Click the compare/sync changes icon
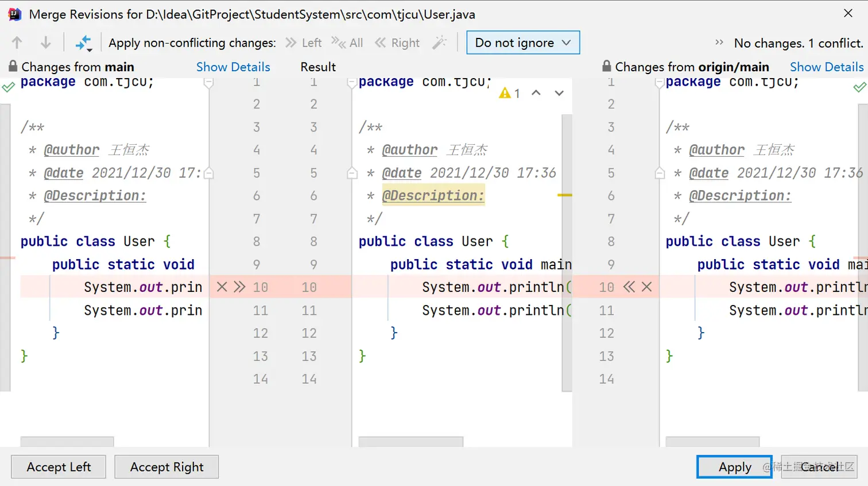 click(84, 43)
